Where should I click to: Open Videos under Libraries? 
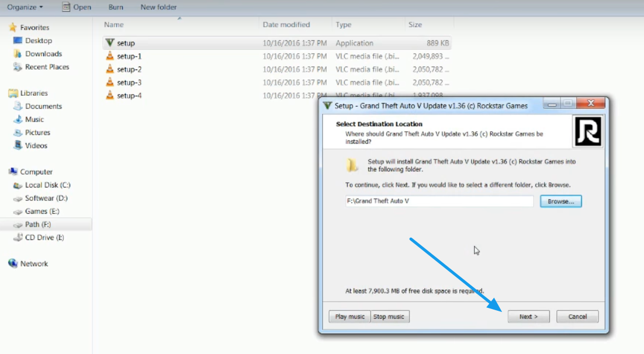(36, 146)
